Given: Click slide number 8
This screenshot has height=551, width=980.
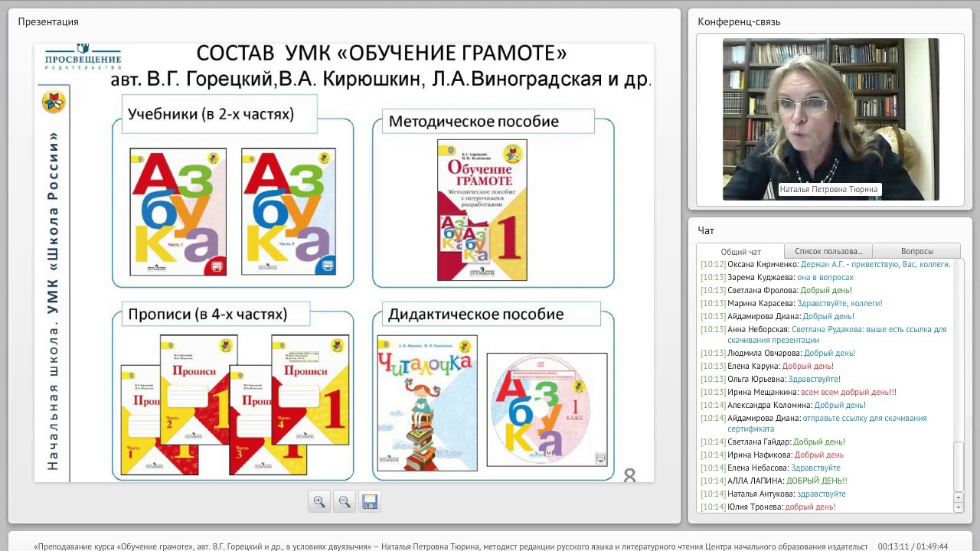Looking at the screenshot, I should pos(629,475).
